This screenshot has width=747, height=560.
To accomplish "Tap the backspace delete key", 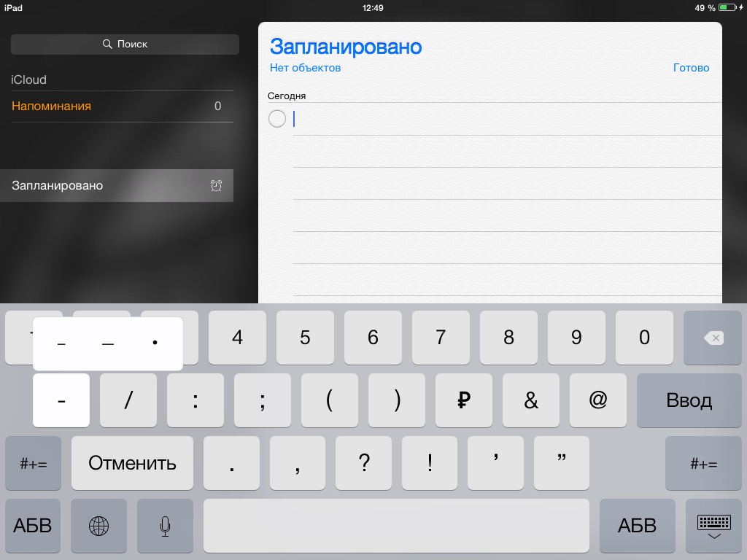I will coord(712,338).
